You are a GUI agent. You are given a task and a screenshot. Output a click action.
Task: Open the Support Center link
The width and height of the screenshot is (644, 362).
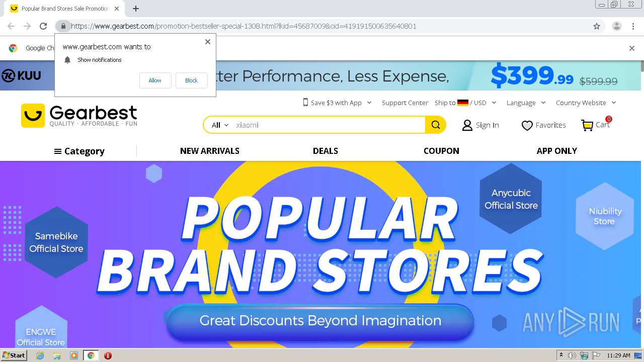(405, 103)
